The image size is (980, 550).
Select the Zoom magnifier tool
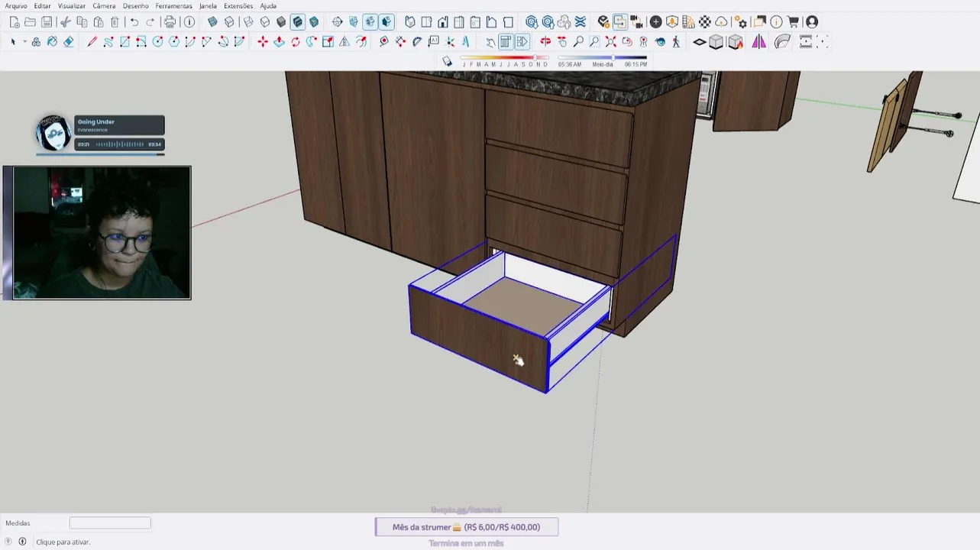pyautogui.click(x=578, y=42)
